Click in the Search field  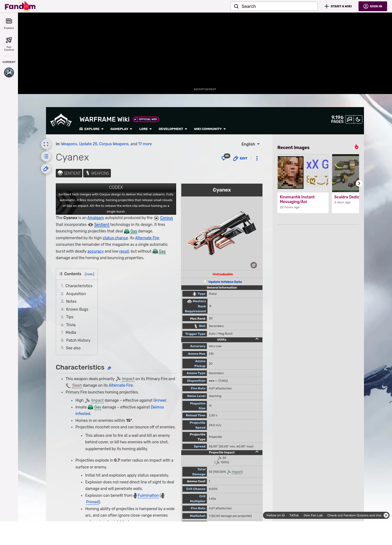click(x=274, y=6)
